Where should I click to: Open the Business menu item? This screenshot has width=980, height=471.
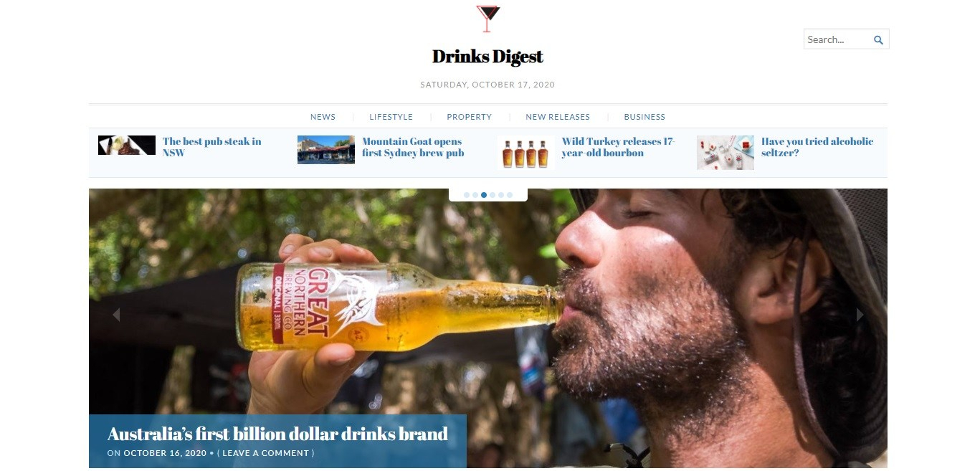click(x=644, y=117)
